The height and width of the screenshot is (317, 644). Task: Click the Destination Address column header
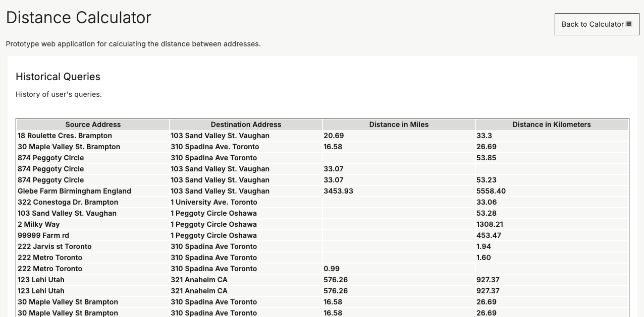click(x=246, y=124)
